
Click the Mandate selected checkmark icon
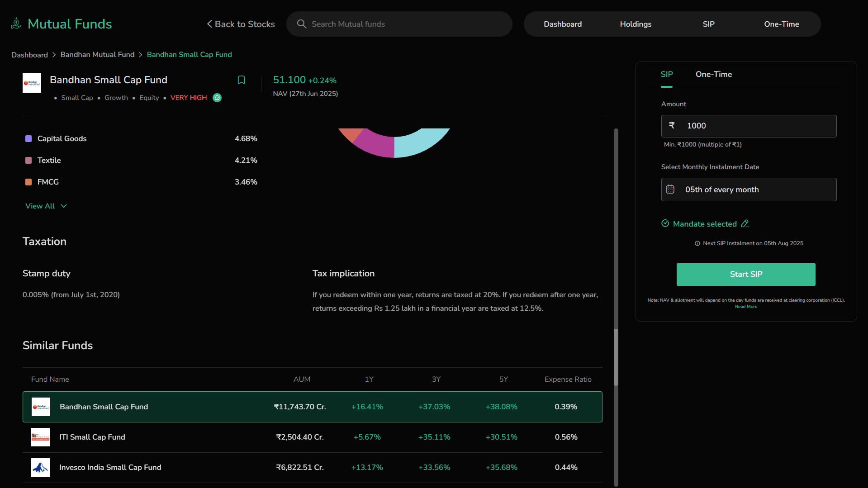click(665, 223)
